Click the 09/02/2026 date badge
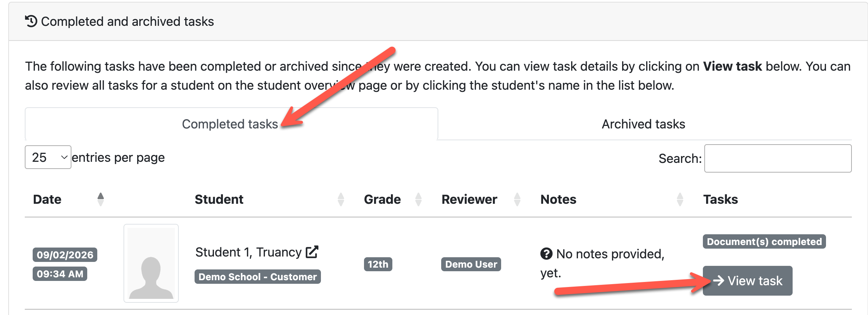Viewport: 868px width, 315px height. pos(65,255)
